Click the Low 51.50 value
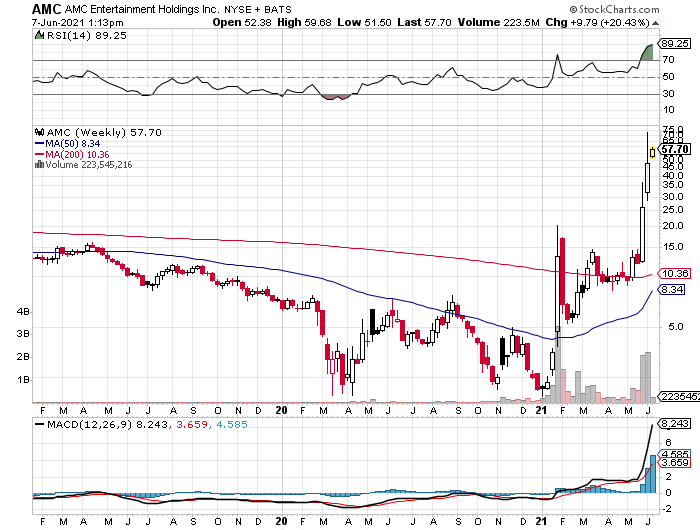700x530 pixels. pos(364,22)
